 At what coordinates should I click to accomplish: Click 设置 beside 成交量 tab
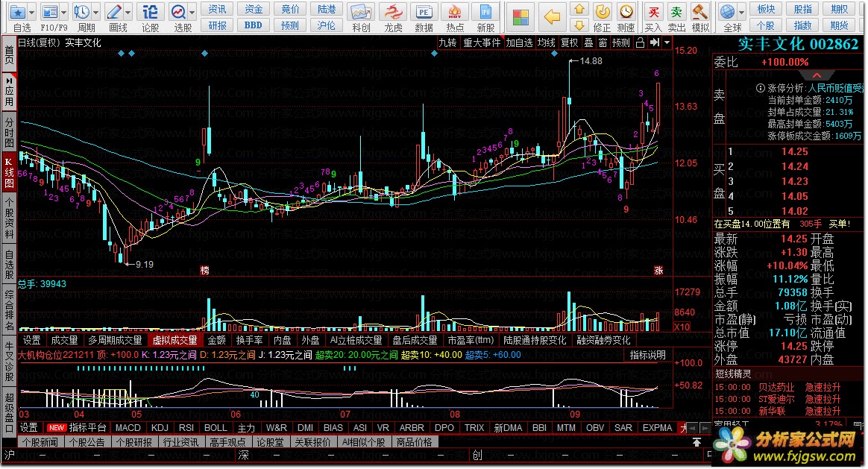click(31, 341)
